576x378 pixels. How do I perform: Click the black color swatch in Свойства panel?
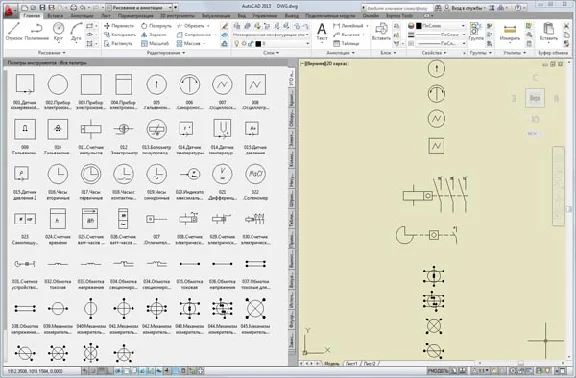tap(418, 26)
